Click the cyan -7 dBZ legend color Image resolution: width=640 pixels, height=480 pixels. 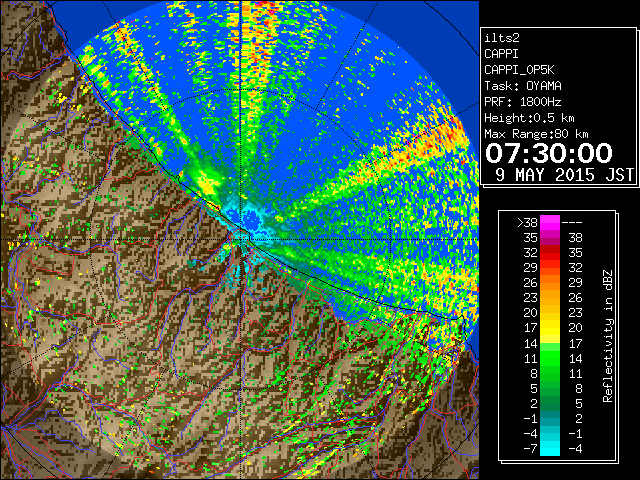tap(550, 448)
